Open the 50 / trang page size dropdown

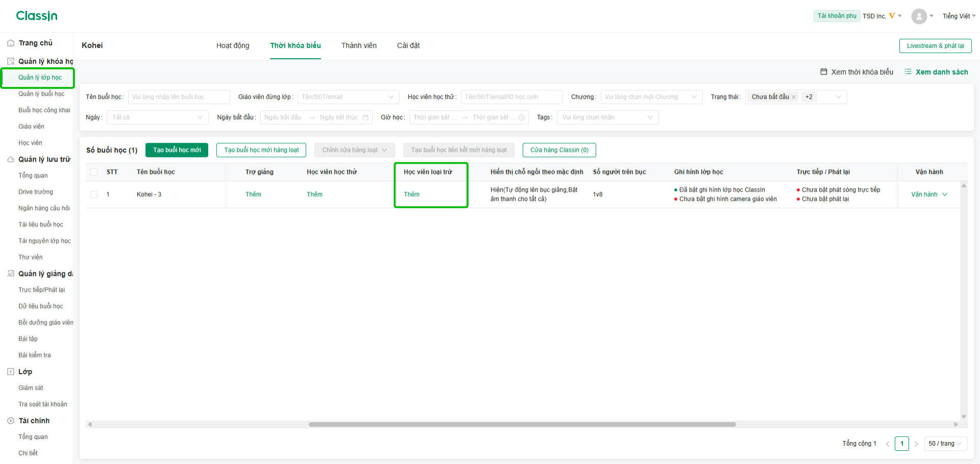[945, 444]
